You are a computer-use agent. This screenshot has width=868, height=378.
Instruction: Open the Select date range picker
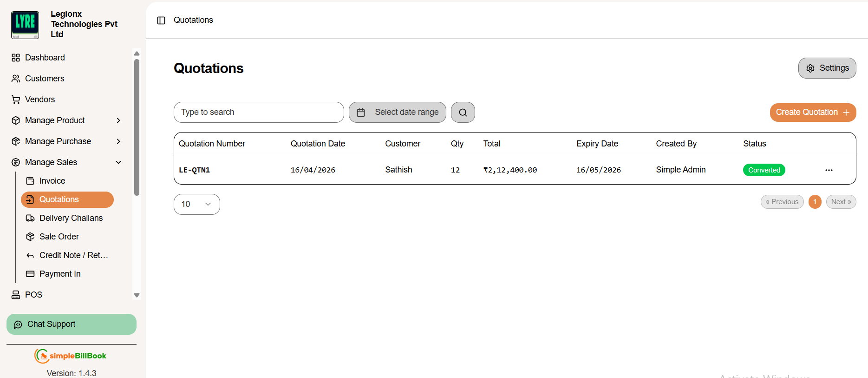398,113
